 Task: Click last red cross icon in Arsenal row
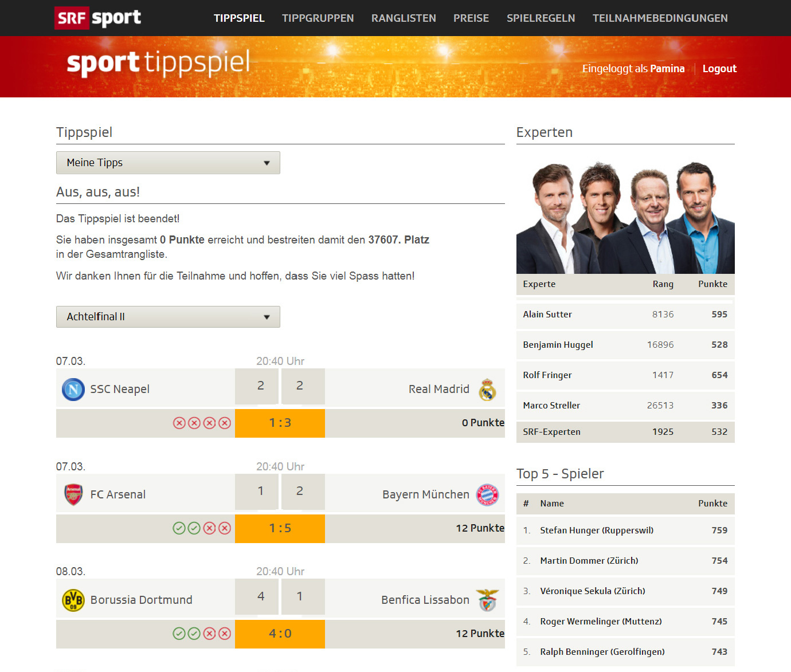225,528
